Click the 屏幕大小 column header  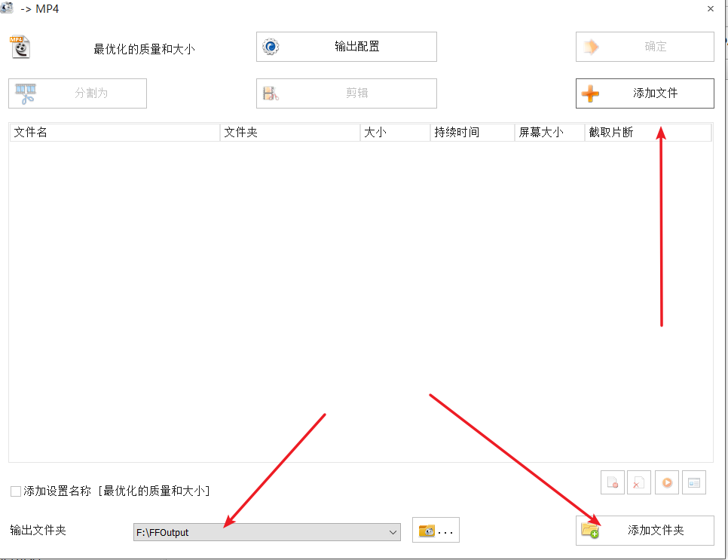click(x=549, y=133)
